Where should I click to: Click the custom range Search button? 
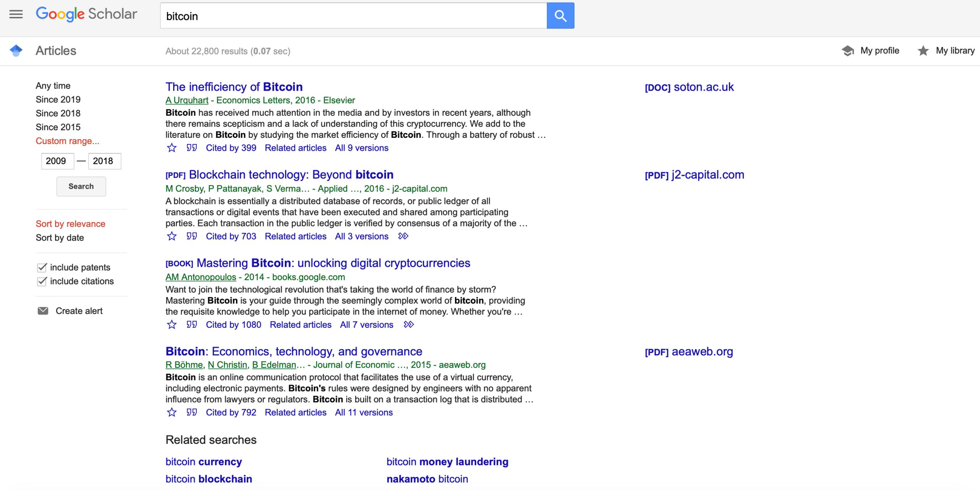81,186
